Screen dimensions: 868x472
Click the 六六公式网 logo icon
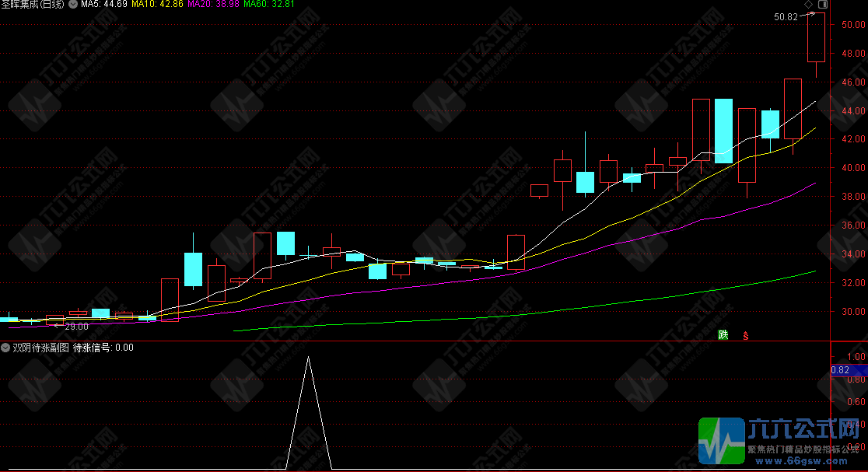click(x=721, y=439)
